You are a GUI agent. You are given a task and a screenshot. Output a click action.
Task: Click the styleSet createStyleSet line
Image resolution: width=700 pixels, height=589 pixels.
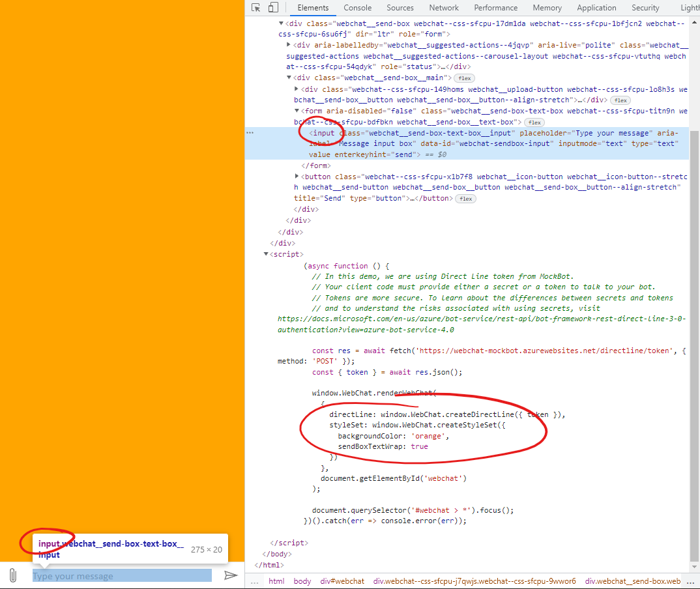point(417,425)
